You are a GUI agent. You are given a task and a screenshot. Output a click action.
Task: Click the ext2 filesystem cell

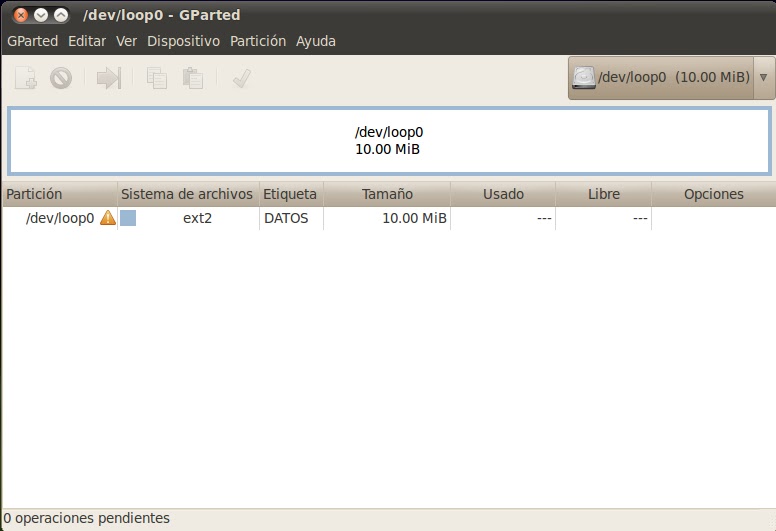tap(197, 218)
